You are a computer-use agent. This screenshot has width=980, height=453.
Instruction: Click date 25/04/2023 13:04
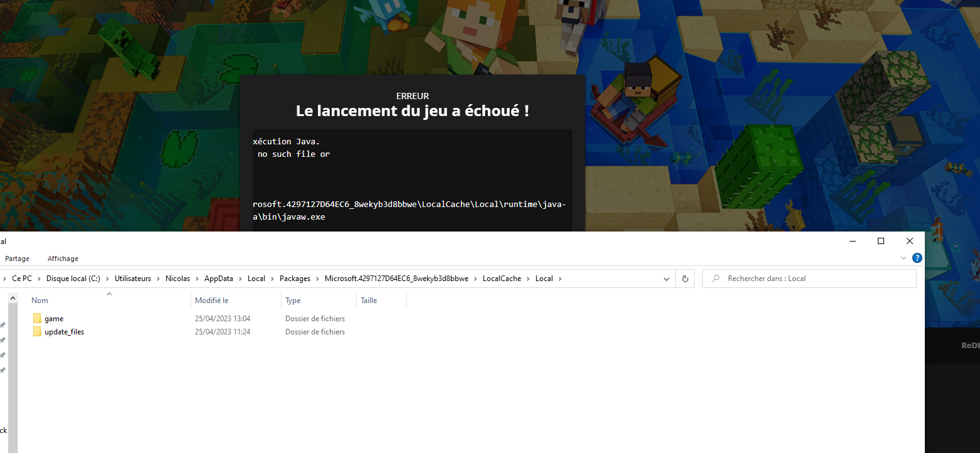tap(223, 319)
